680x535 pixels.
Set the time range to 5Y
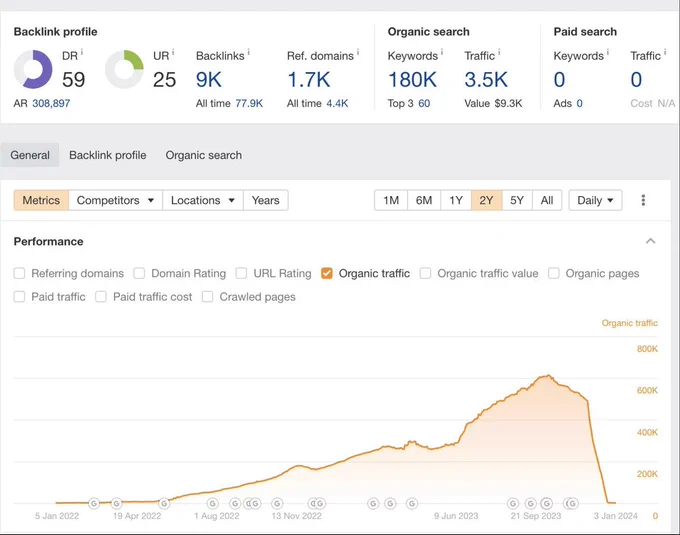coord(517,200)
